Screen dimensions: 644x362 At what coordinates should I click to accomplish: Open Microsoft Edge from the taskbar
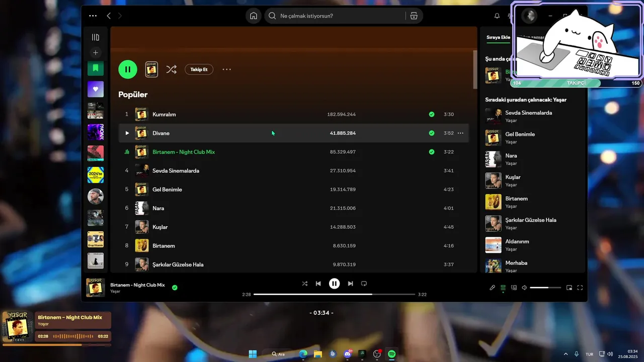click(x=303, y=354)
